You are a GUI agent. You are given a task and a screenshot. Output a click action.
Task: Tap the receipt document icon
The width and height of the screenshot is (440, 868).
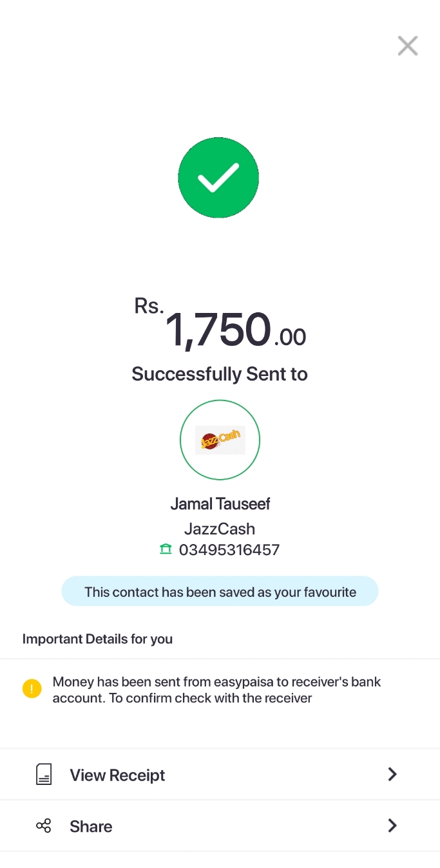[x=43, y=774]
